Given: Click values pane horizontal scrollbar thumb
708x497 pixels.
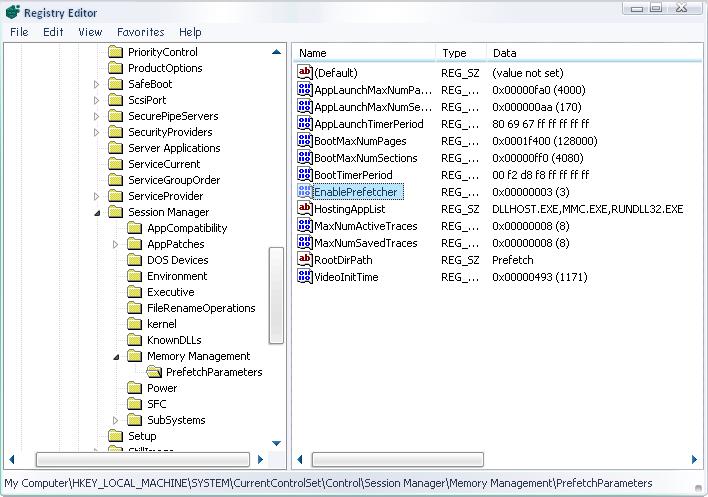Looking at the screenshot, I should [398, 460].
